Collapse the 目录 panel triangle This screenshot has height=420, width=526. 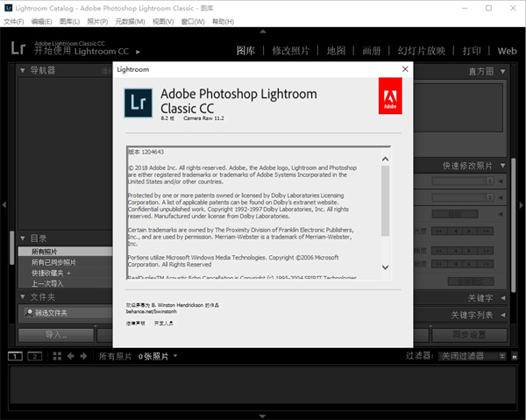[x=23, y=238]
